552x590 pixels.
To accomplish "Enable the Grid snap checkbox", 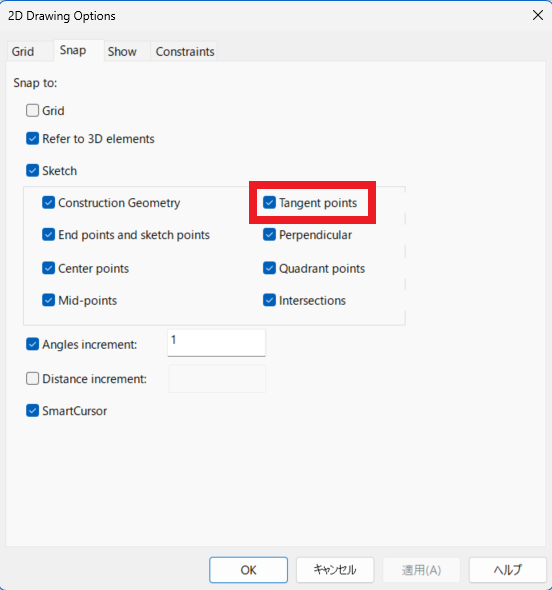I will (32, 111).
